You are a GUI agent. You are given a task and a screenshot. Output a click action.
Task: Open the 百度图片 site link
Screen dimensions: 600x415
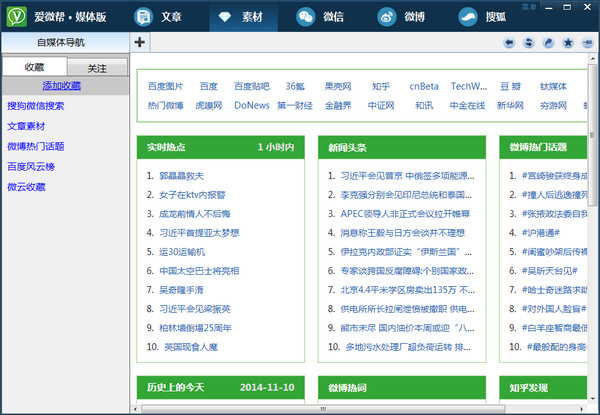click(x=166, y=86)
